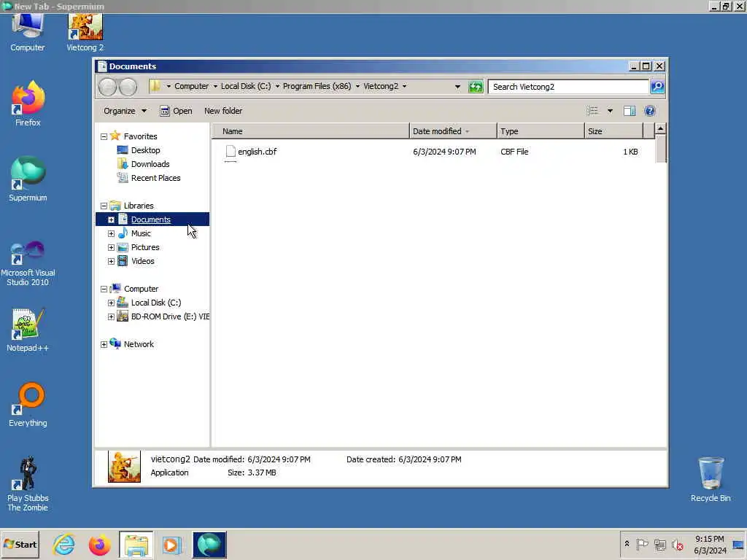
Task: Refresh the folder with green arrows button
Action: point(476,87)
